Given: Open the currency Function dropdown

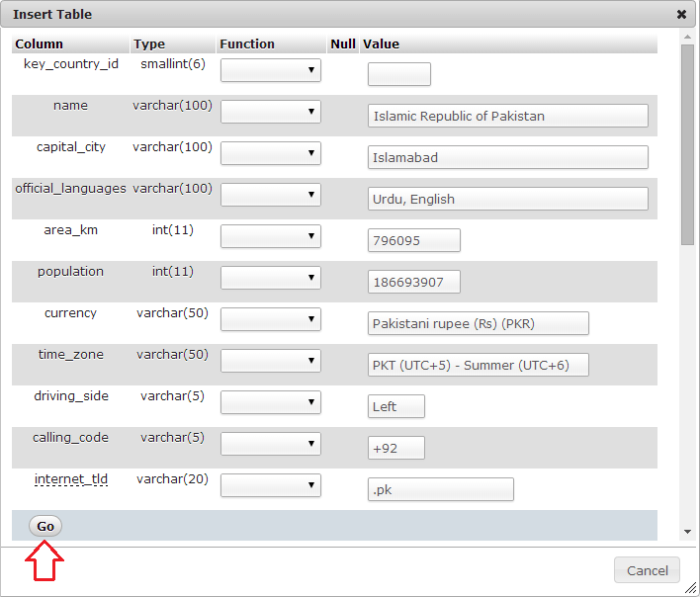Looking at the screenshot, I should tap(270, 319).
